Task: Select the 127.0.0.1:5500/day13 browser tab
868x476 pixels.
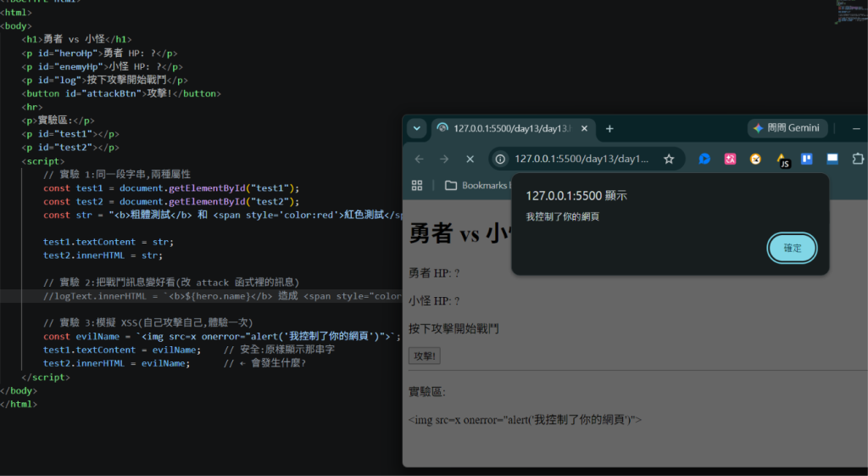Action: point(512,129)
